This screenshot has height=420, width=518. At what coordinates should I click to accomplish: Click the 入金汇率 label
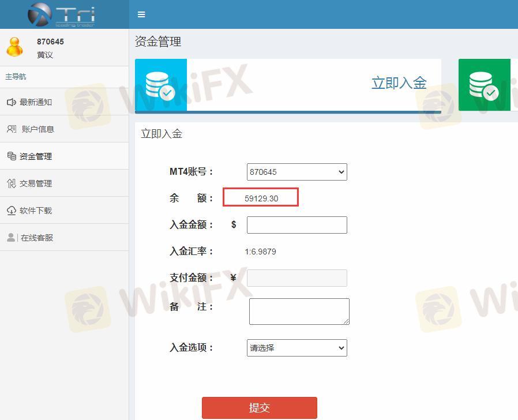click(192, 251)
